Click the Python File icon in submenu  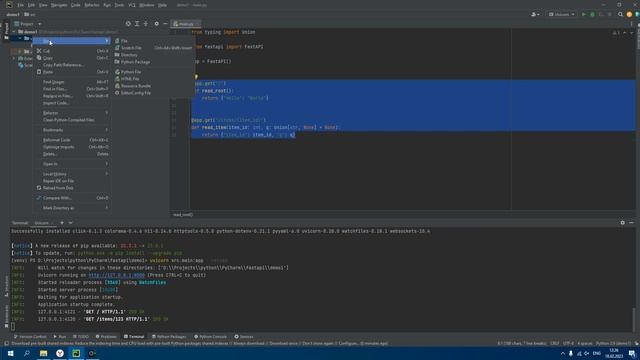pos(117,72)
